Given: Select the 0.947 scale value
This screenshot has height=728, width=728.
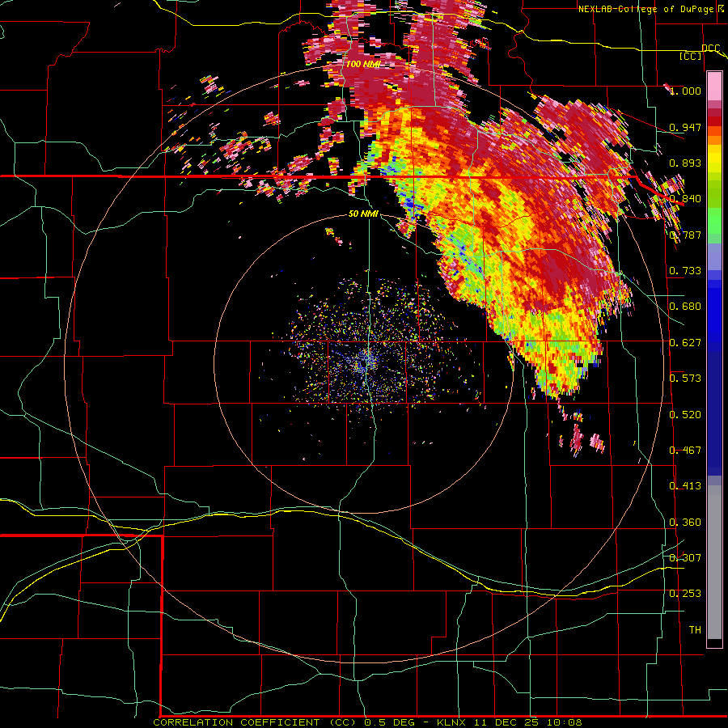Looking at the screenshot, I should pos(685,127).
